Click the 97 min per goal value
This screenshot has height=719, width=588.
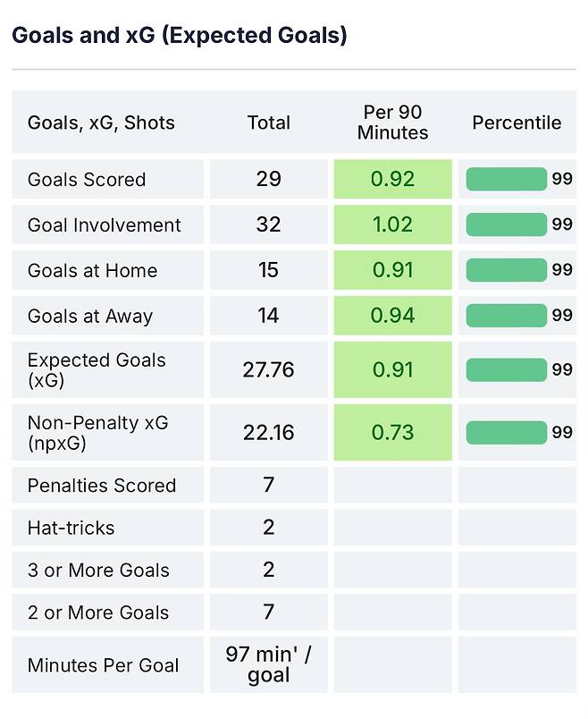tap(269, 664)
